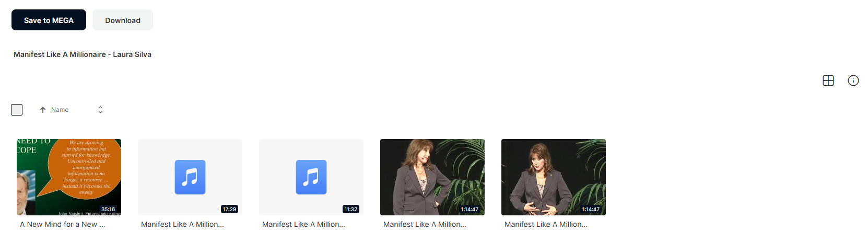
Task: Tick the select-all checkbox beside Name
Action: point(17,110)
